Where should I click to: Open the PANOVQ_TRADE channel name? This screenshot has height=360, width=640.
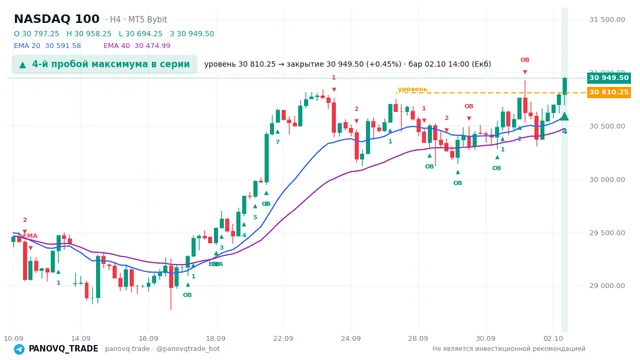[63, 349]
